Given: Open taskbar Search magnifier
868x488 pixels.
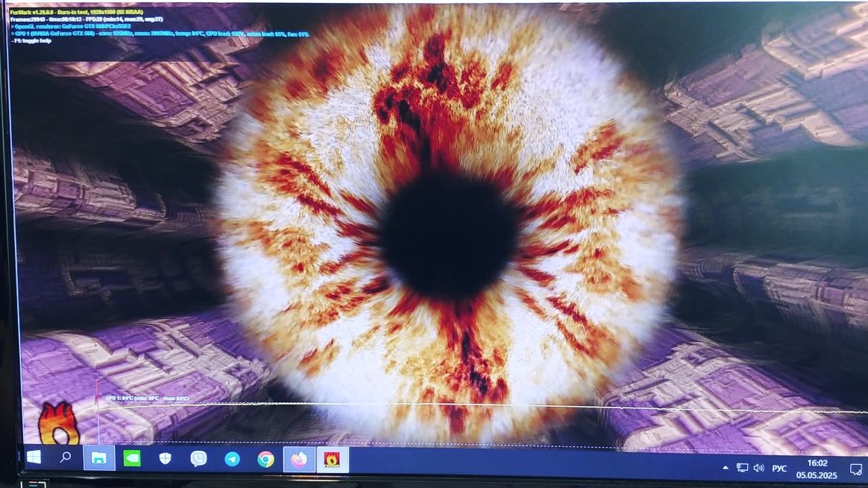Looking at the screenshot, I should (66, 457).
